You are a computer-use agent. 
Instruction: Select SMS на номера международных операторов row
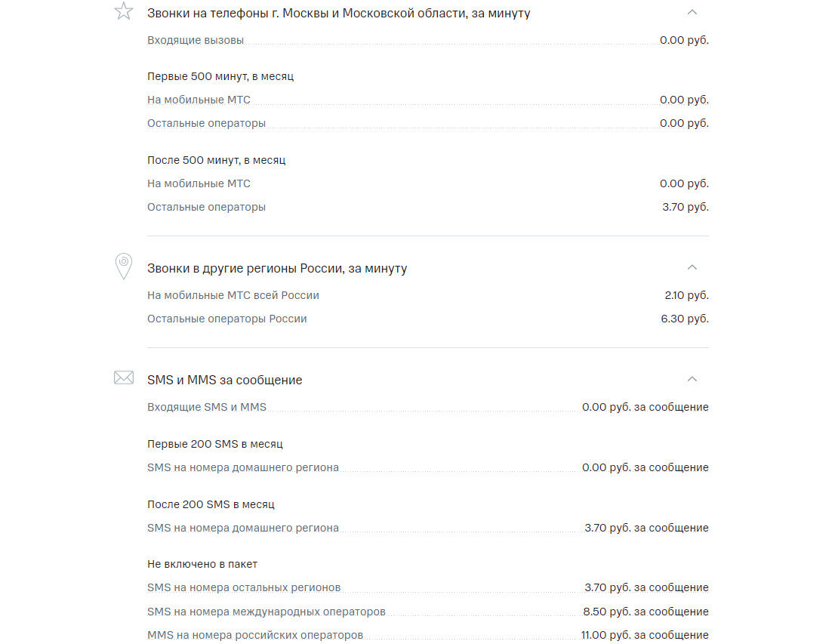click(427, 612)
